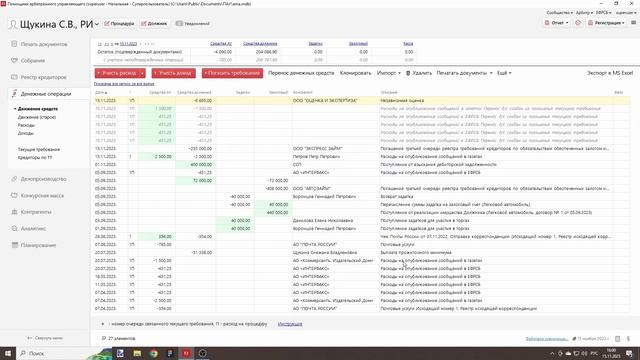Click the Должник edit button
Viewport: 640px width, 360px height.
point(154,24)
